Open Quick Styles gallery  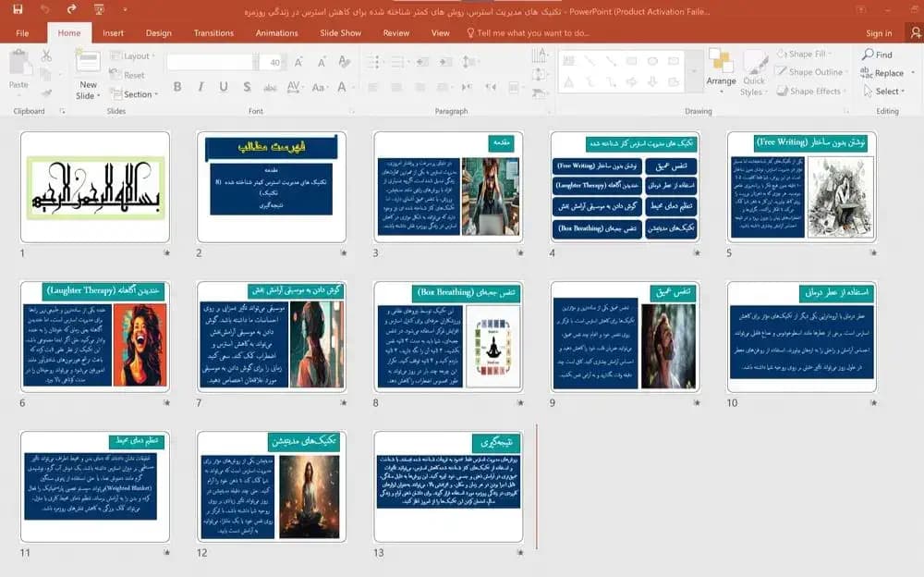(x=753, y=73)
